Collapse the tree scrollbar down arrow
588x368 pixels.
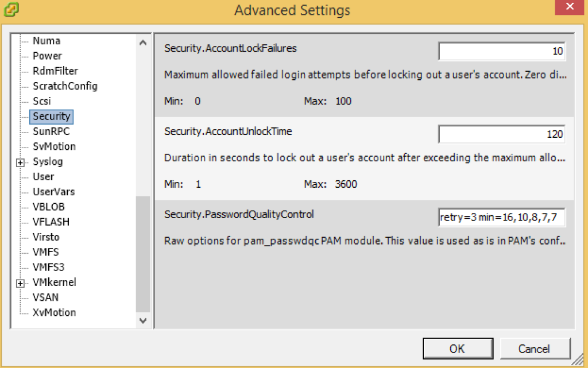[x=142, y=321]
